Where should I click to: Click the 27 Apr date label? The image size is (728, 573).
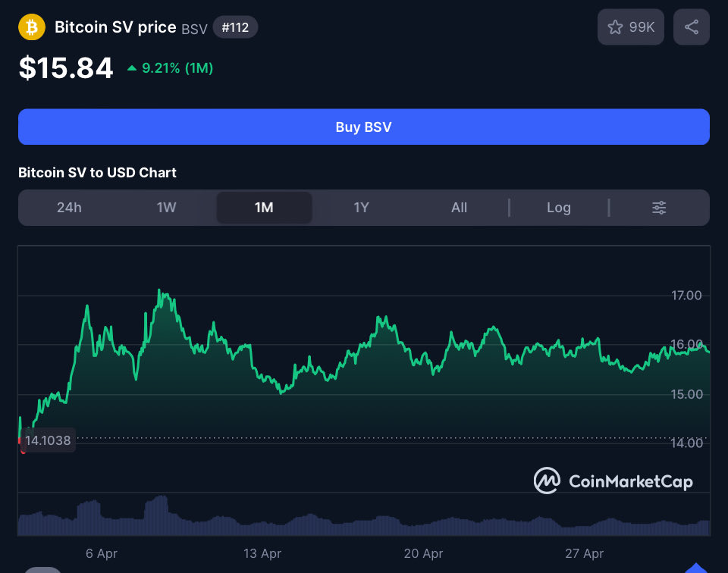(x=584, y=553)
